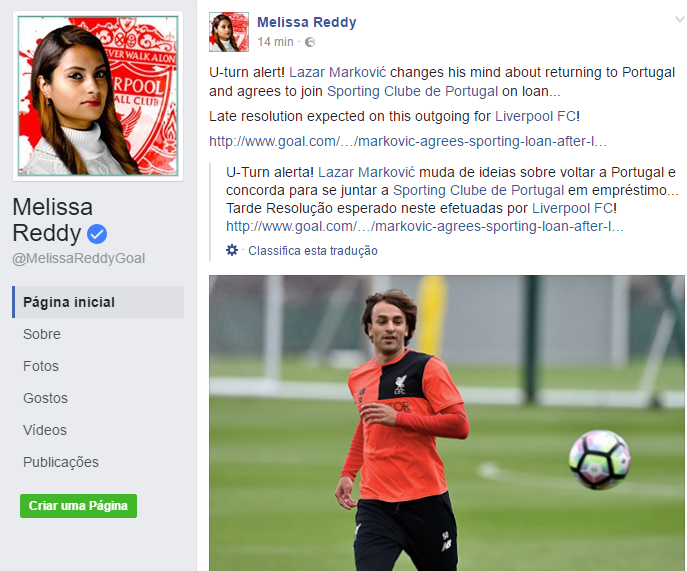The width and height of the screenshot is (687, 571).
Task: Open the Publicações section
Action: tap(61, 462)
